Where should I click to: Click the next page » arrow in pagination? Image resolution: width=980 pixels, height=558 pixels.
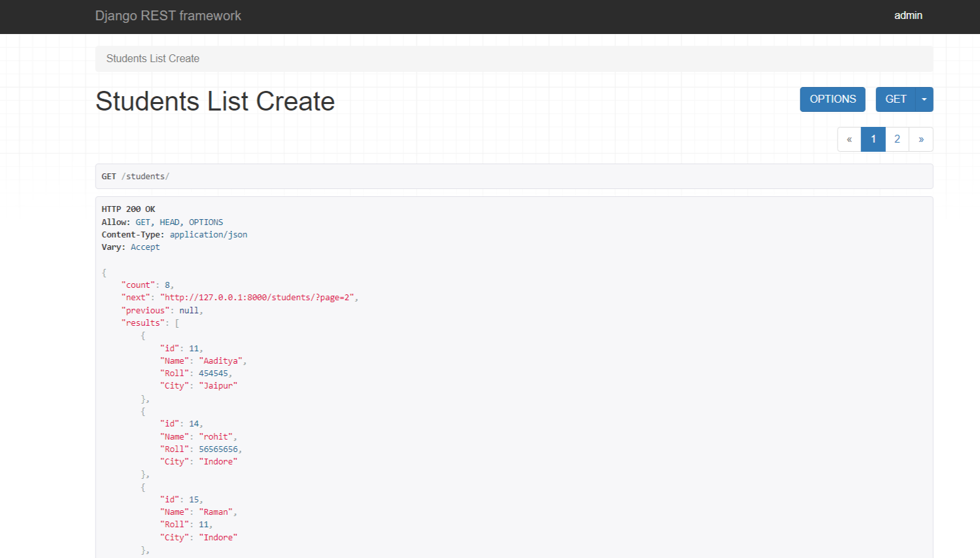(921, 139)
